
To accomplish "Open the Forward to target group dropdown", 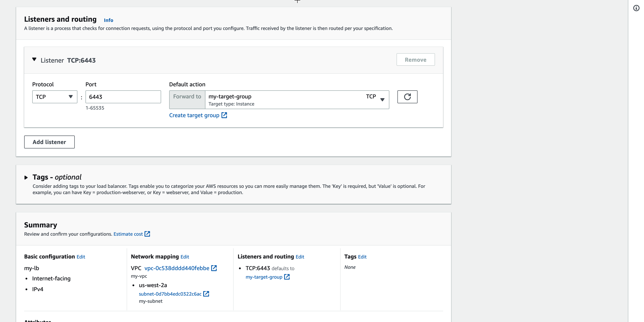I will coord(297,100).
